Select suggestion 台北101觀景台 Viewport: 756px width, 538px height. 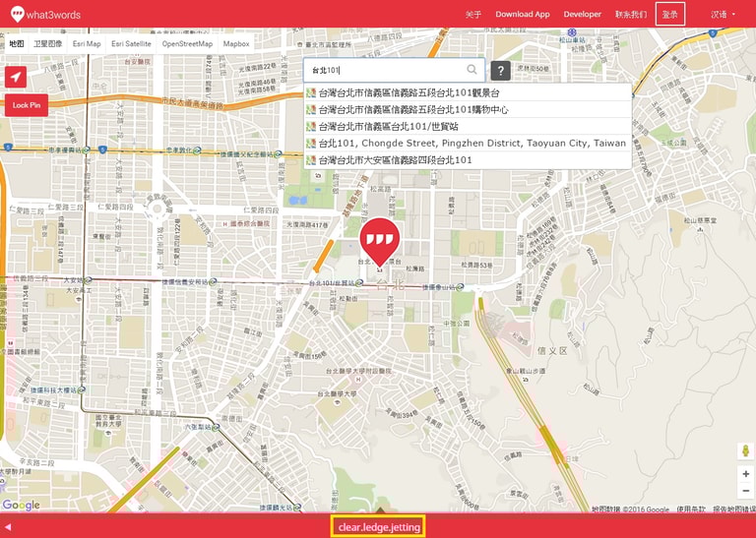[x=468, y=92]
